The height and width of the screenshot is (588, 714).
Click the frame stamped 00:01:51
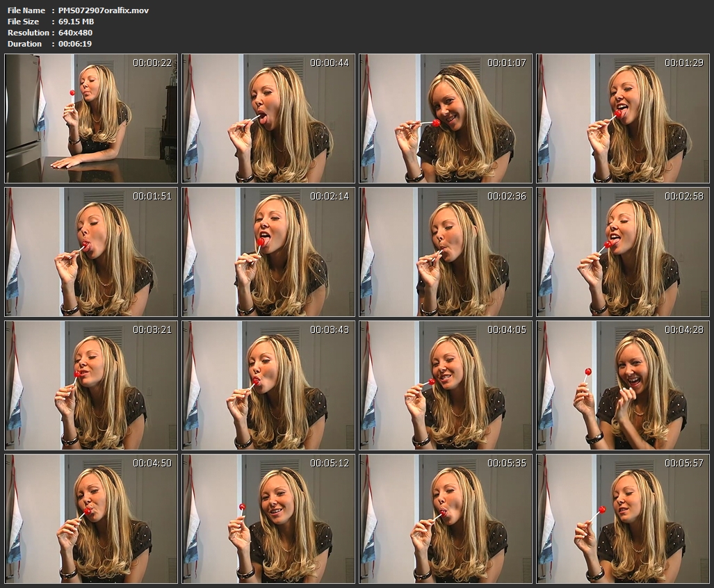pos(91,252)
